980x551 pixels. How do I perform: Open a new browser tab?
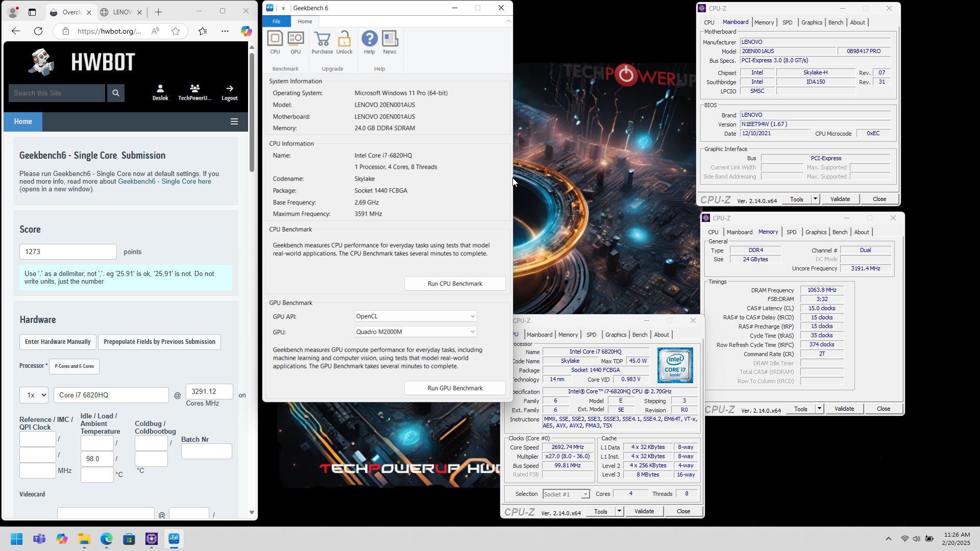coord(158,12)
